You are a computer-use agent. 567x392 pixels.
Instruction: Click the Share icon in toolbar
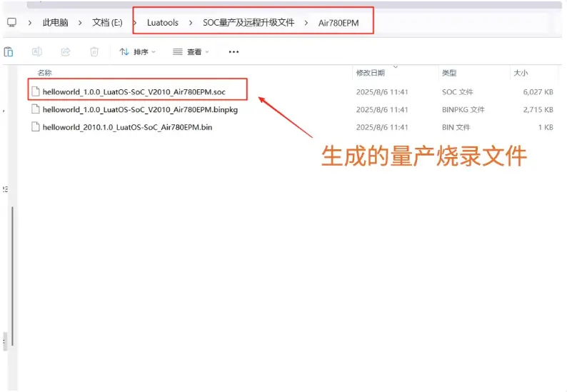[66, 51]
